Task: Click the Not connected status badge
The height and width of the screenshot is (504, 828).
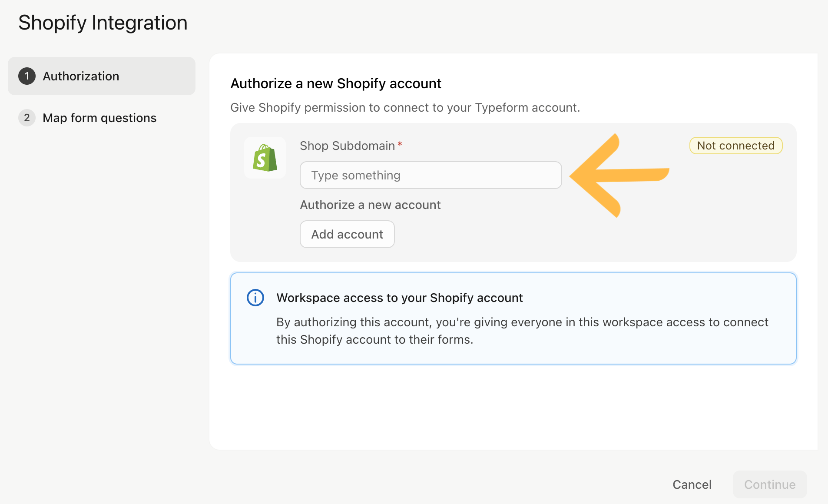Action: [x=736, y=146]
